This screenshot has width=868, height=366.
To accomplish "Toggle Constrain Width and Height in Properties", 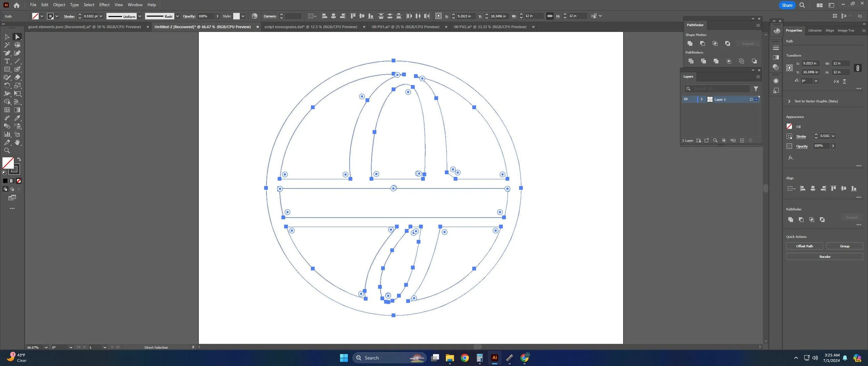I will pos(858,68).
